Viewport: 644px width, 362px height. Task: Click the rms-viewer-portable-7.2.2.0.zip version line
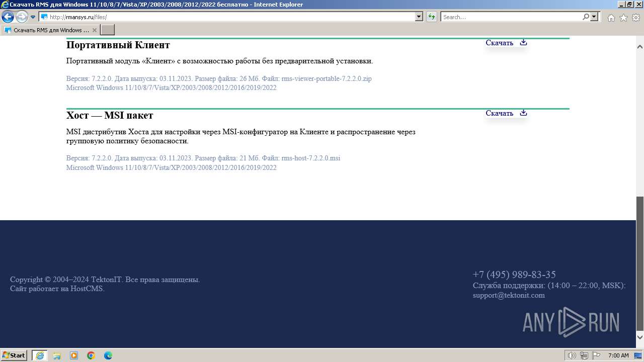tap(219, 78)
